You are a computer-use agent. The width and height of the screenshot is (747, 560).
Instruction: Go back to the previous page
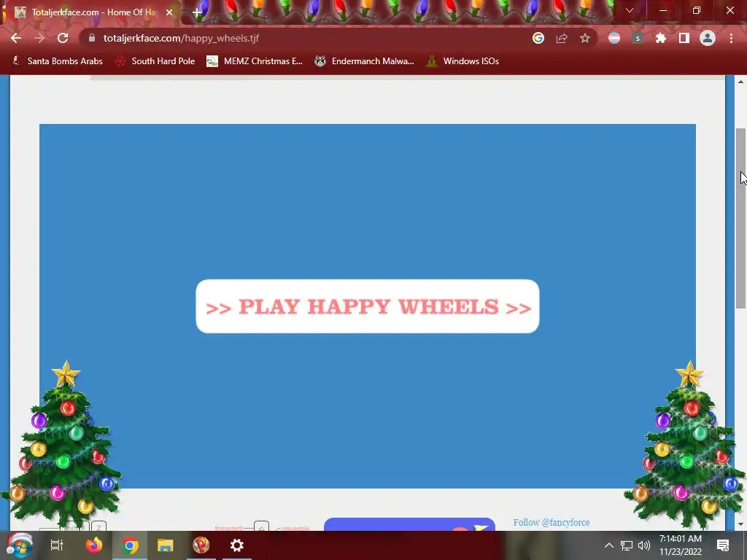(x=16, y=38)
